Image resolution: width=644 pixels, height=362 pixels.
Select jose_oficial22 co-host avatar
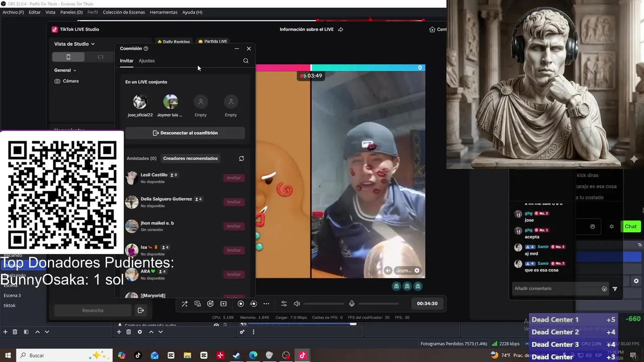coord(140,102)
